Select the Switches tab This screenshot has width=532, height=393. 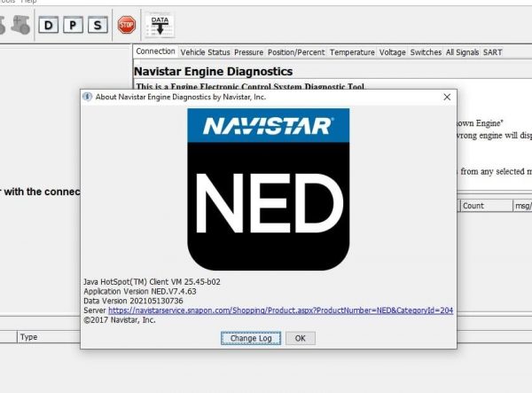click(x=426, y=52)
